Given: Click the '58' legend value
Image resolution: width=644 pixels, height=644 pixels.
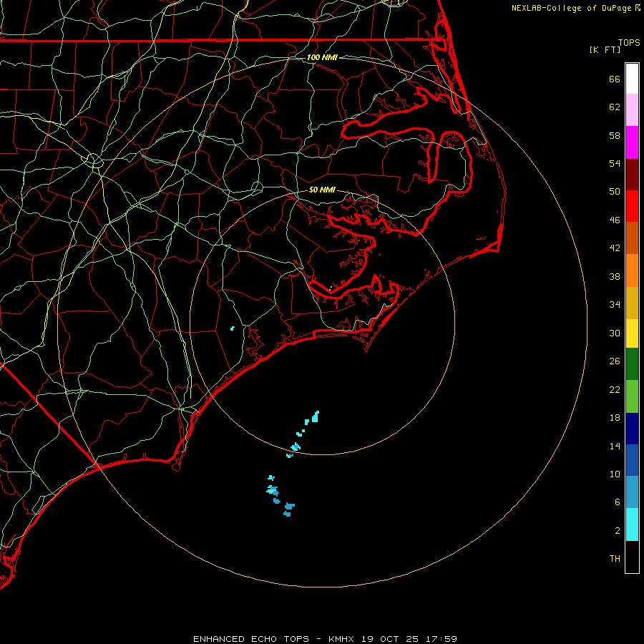Looking at the screenshot, I should (x=615, y=135).
